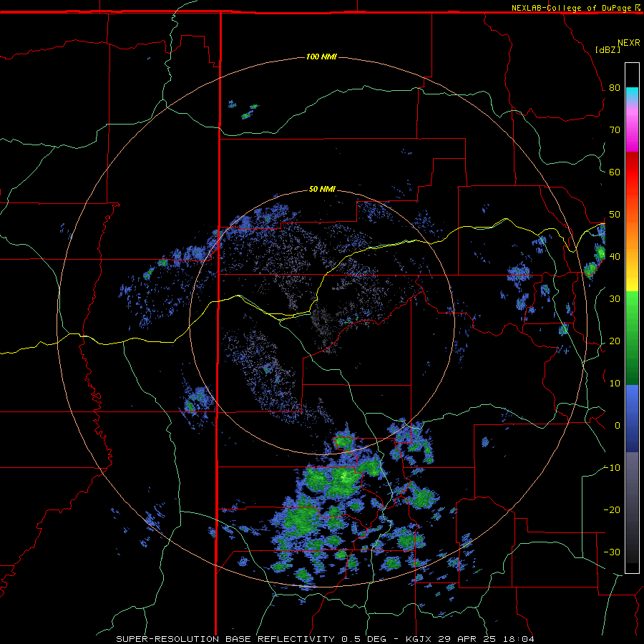The height and width of the screenshot is (644, 644).
Task: Click the 50 value on dBZ scale
Action: pyautogui.click(x=615, y=215)
